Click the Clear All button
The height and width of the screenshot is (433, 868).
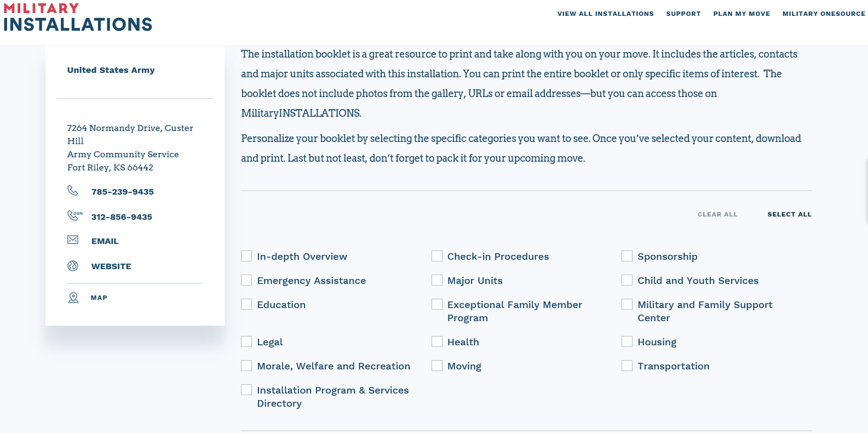pos(717,214)
